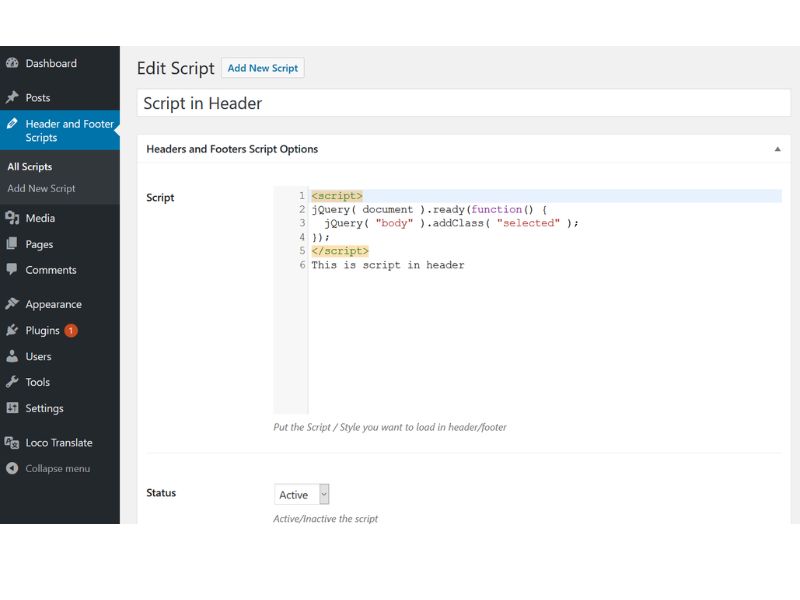The image size is (800, 600).
Task: Click the Add New Script button
Action: click(263, 68)
